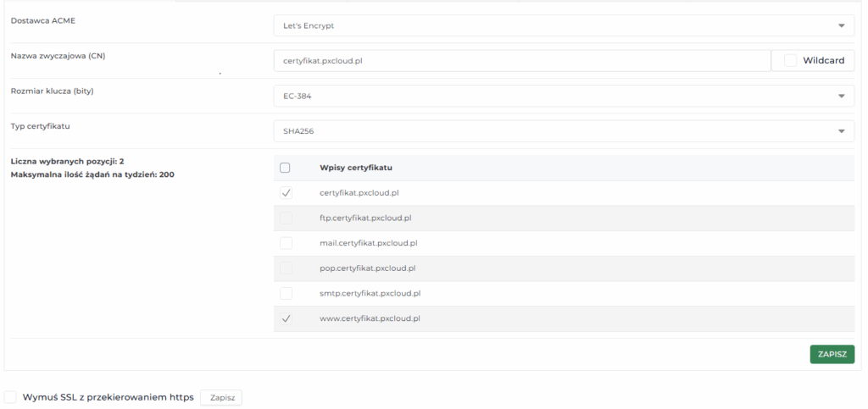
Task: Select the mail.certyfikat.pxcloud.pl checkbox
Action: pyautogui.click(x=286, y=243)
